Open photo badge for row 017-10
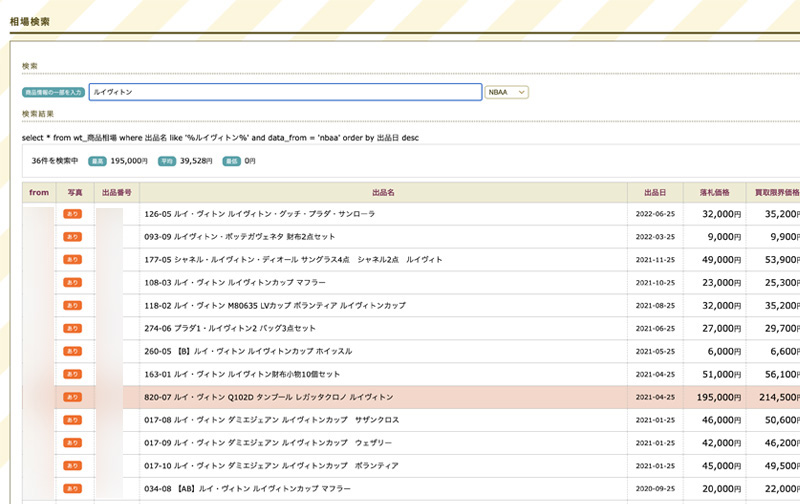800x504 pixels. pos(72,466)
